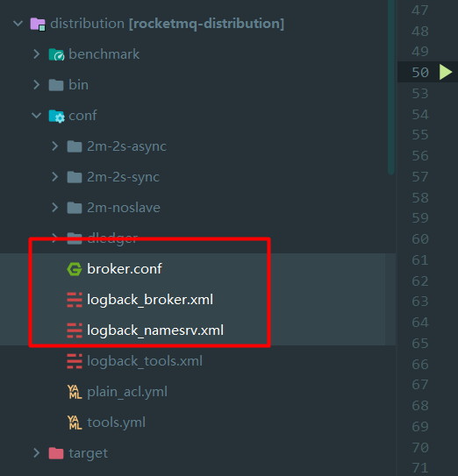Click line number 61 in the gutter

tap(420, 260)
